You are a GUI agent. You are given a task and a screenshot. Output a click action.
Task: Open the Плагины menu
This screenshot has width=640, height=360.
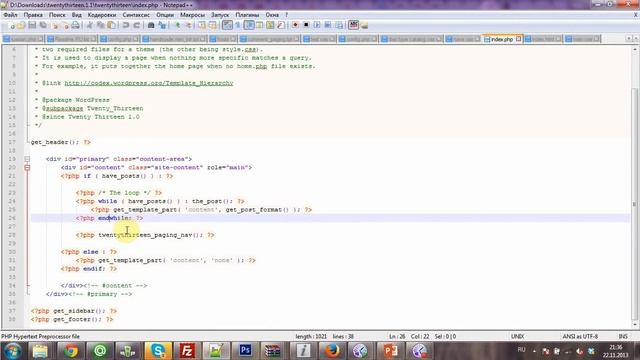pyautogui.click(x=247, y=15)
